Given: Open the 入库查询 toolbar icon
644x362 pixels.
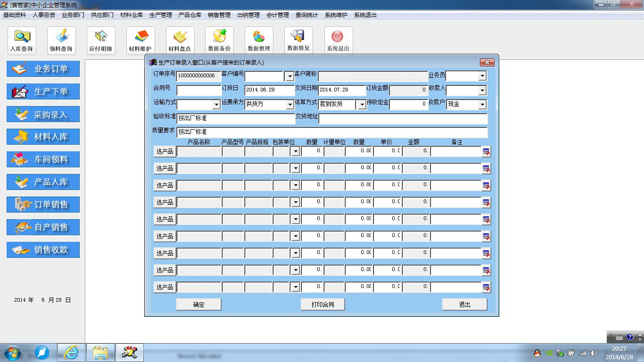Looking at the screenshot, I should point(22,41).
